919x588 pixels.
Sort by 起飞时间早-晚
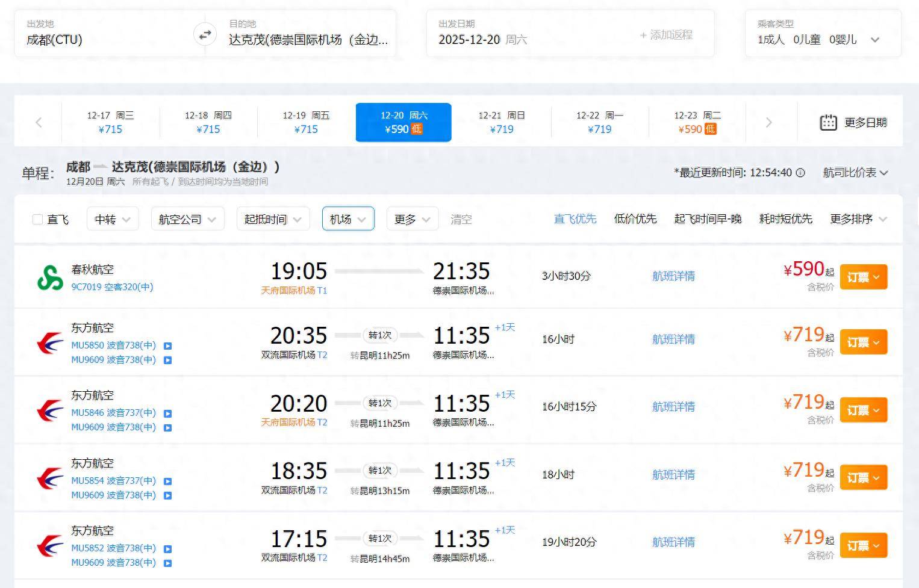click(708, 219)
